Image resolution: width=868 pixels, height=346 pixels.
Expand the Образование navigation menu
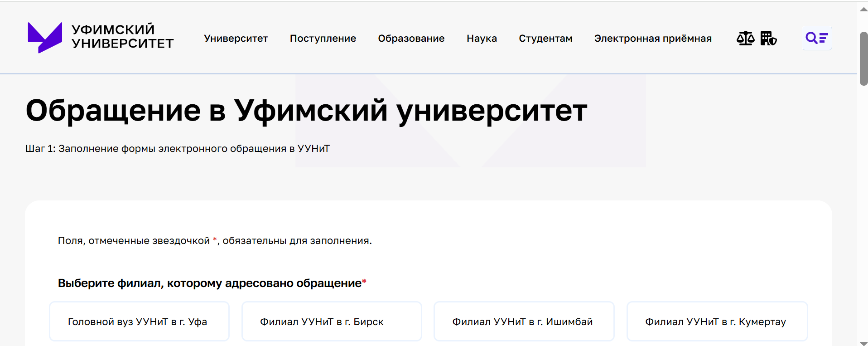pyautogui.click(x=411, y=39)
